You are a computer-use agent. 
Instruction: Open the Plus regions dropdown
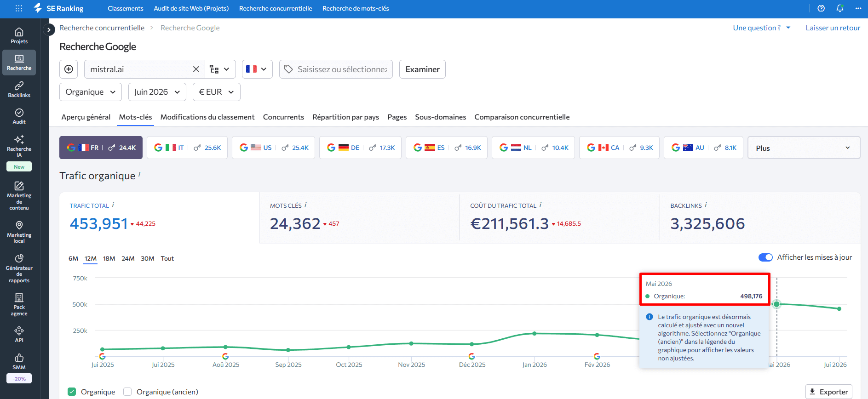tap(804, 148)
